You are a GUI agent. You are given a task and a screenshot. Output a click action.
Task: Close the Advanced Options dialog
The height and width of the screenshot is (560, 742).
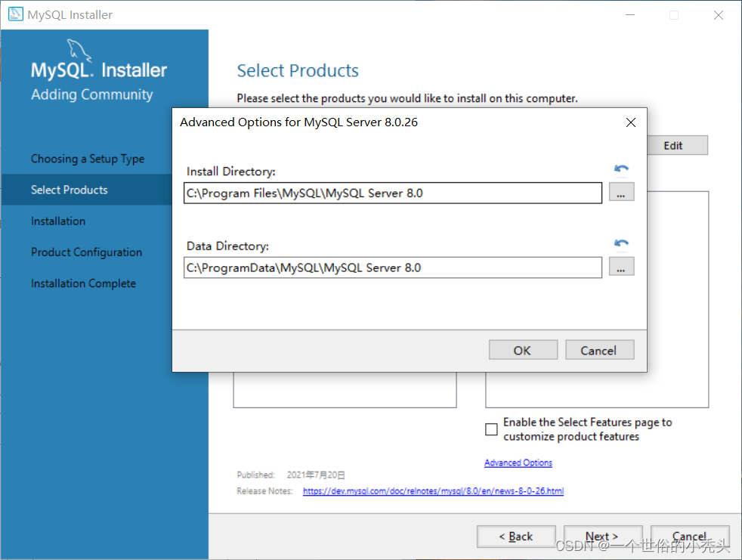click(x=630, y=122)
